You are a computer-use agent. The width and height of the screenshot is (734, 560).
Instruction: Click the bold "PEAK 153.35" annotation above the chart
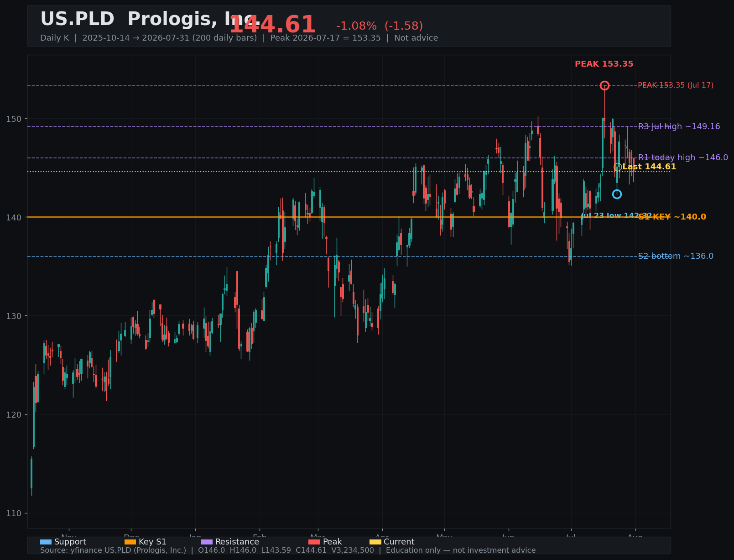tap(604, 64)
